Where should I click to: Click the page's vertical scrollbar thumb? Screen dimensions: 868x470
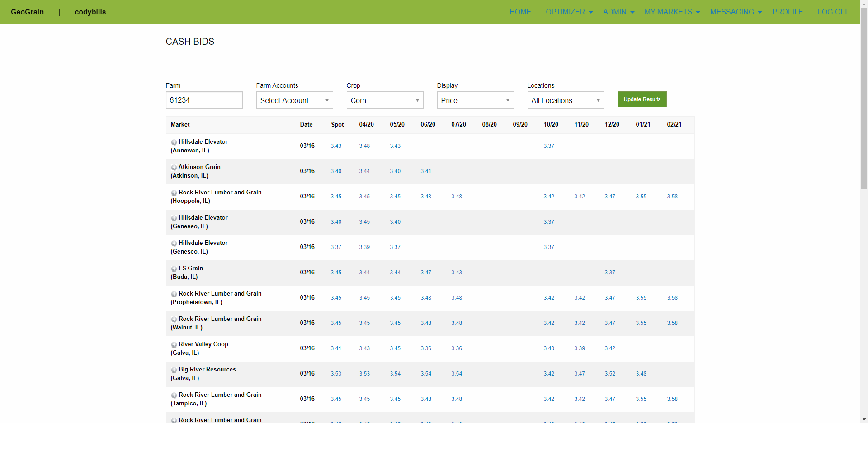coord(864,104)
